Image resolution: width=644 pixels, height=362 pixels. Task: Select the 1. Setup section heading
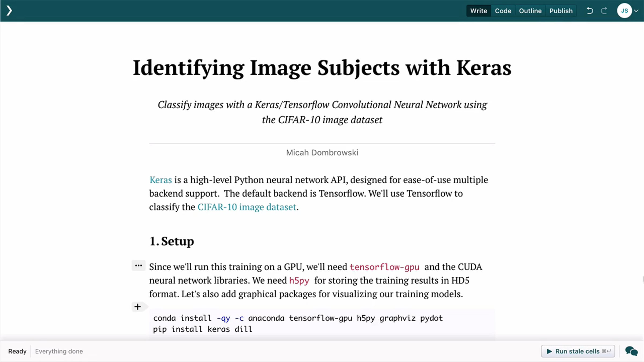coord(172,241)
